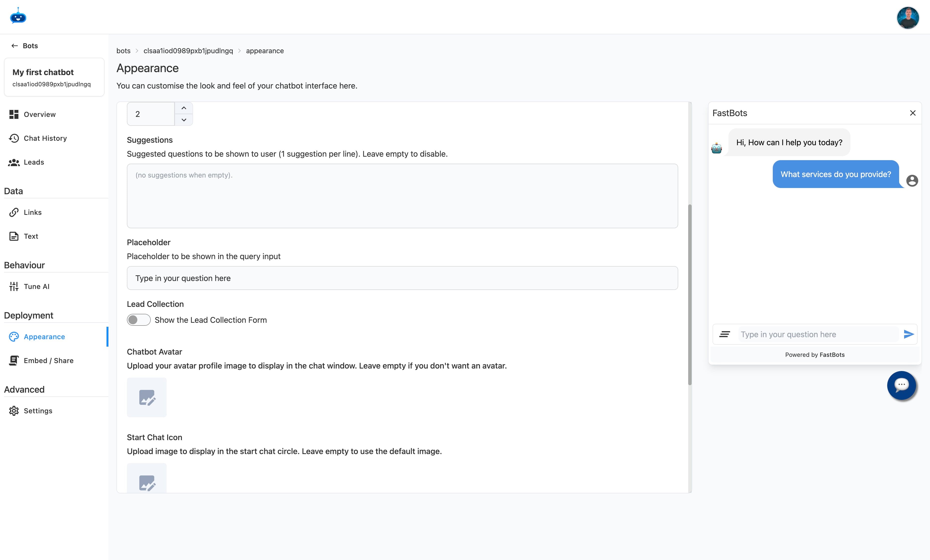Upload a Chatbot Avatar image

pos(147,397)
